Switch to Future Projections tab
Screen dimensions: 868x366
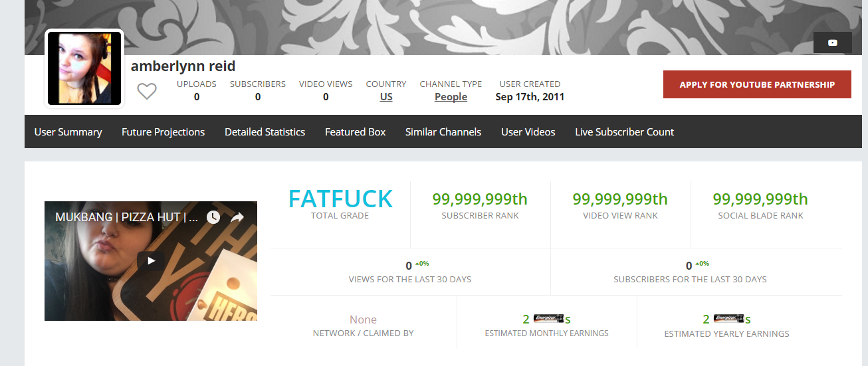click(x=163, y=132)
